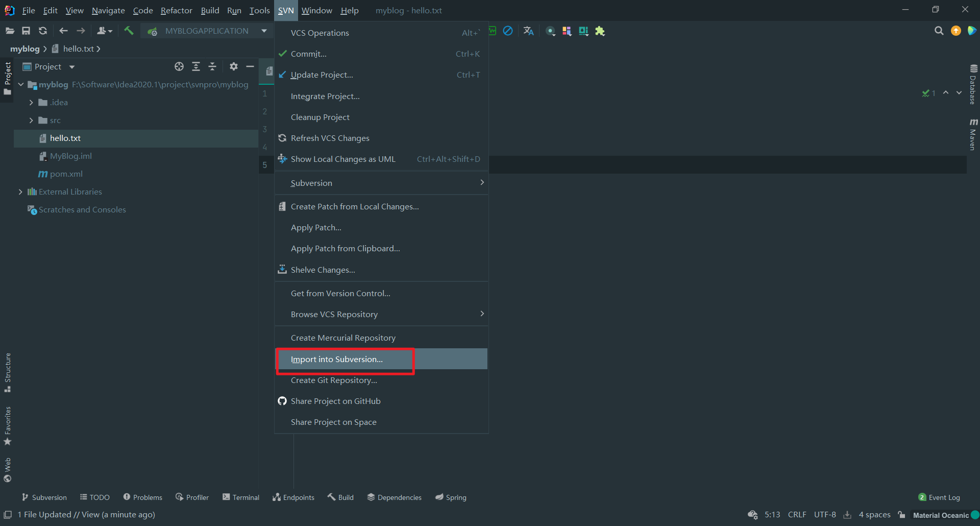Choose Show Local Changes as UML
980x526 pixels.
click(x=381, y=159)
